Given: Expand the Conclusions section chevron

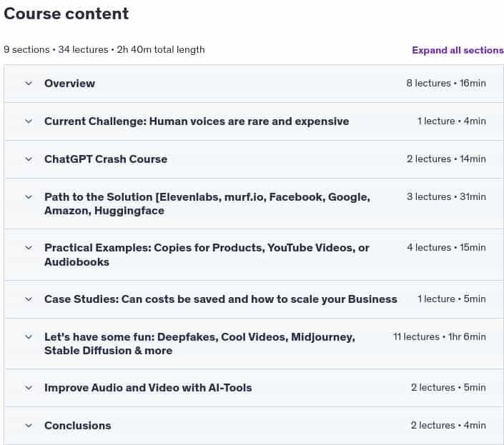Looking at the screenshot, I should click(29, 426).
